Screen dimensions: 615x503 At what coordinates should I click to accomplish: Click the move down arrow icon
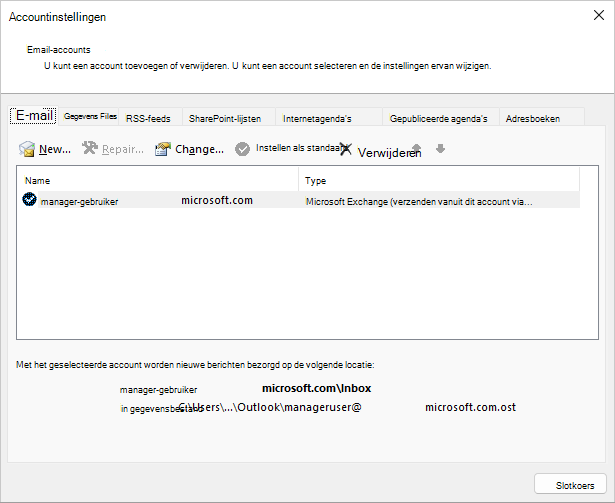(440, 148)
